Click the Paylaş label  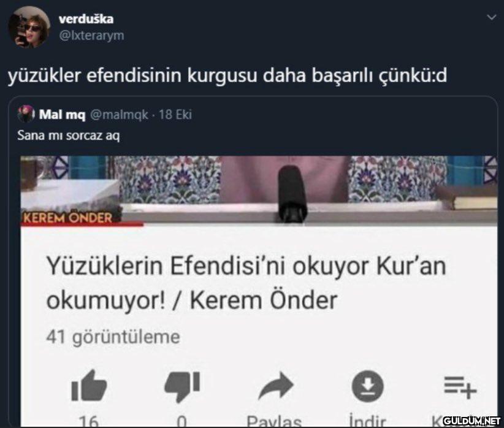[x=274, y=421]
